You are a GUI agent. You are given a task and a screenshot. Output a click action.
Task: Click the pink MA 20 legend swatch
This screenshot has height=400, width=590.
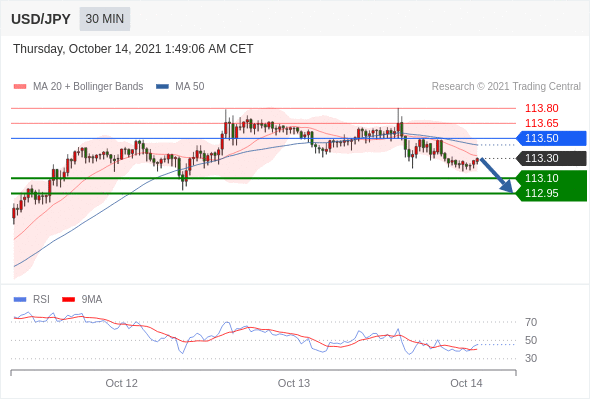20,87
